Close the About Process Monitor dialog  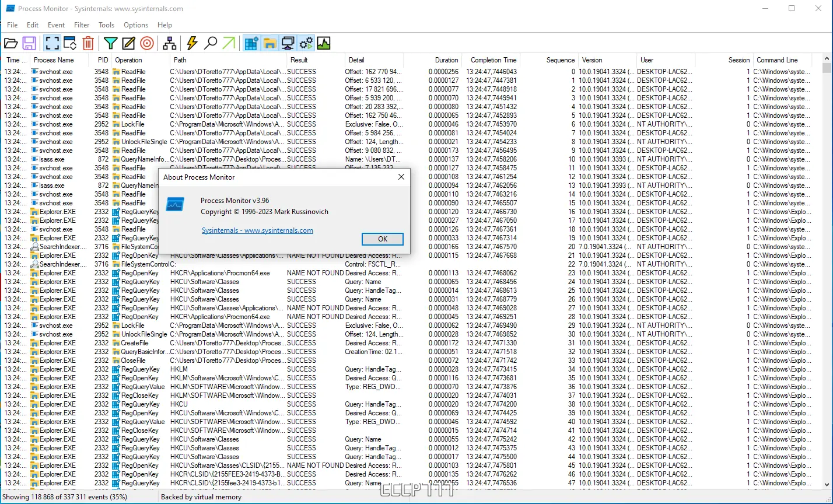tap(401, 177)
